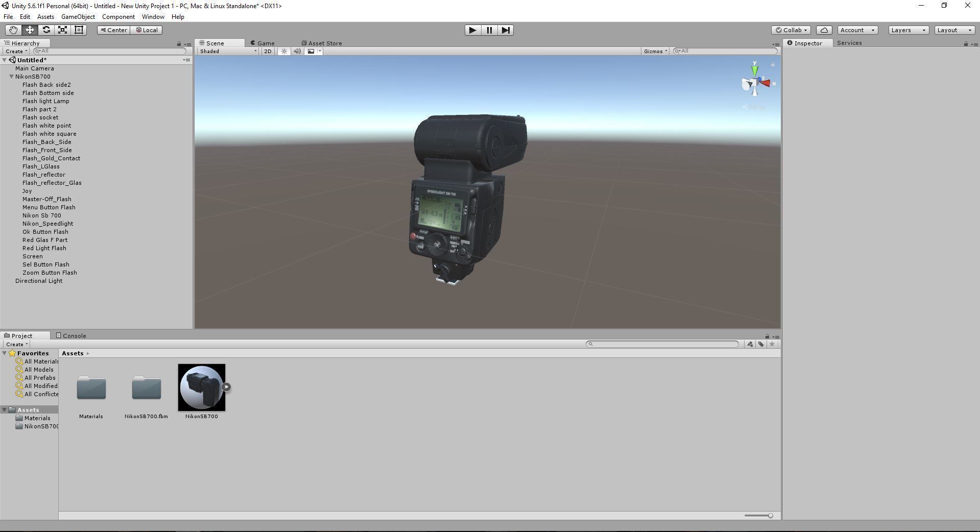Open the Edit menu
Viewport: 980px width, 532px height.
click(25, 17)
